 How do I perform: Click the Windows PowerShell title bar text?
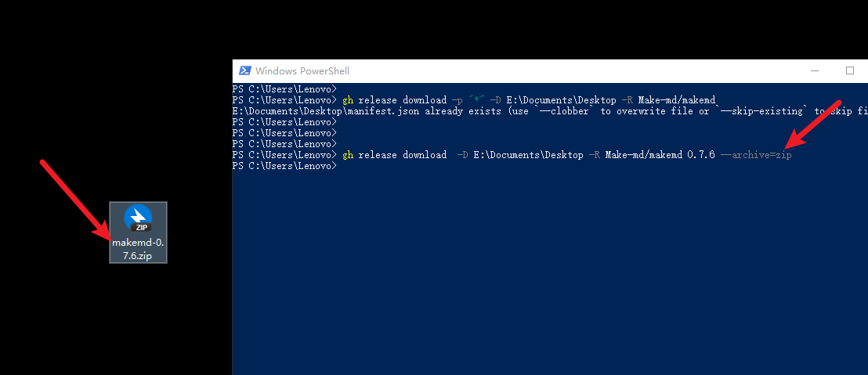point(302,70)
